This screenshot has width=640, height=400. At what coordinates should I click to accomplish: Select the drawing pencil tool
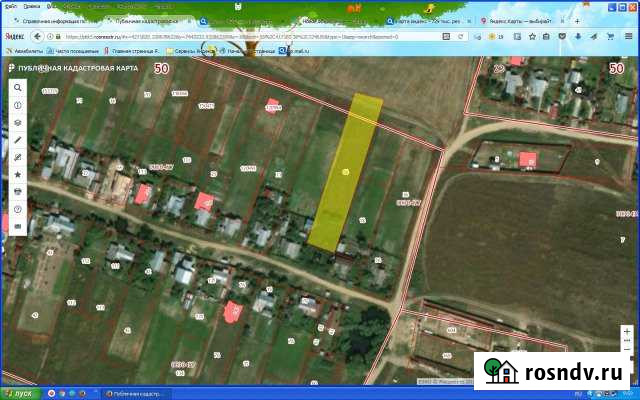[x=17, y=157]
